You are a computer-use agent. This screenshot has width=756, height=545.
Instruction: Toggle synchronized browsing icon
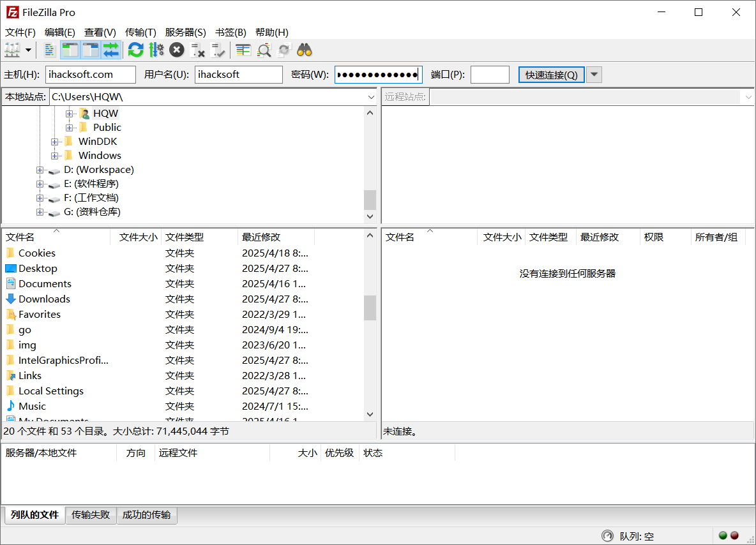(x=285, y=50)
